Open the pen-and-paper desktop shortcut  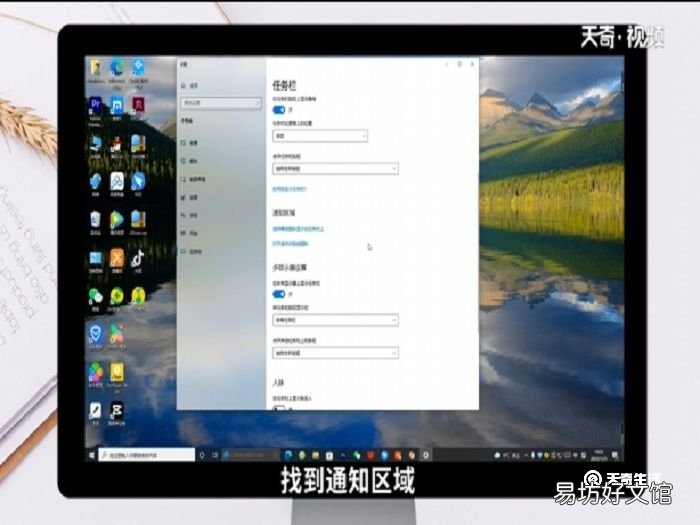95,412
